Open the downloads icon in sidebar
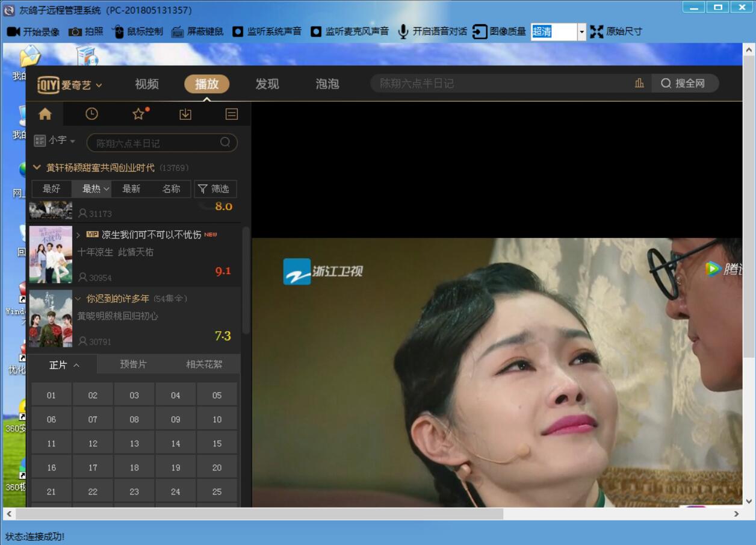The width and height of the screenshot is (756, 545). tap(185, 114)
